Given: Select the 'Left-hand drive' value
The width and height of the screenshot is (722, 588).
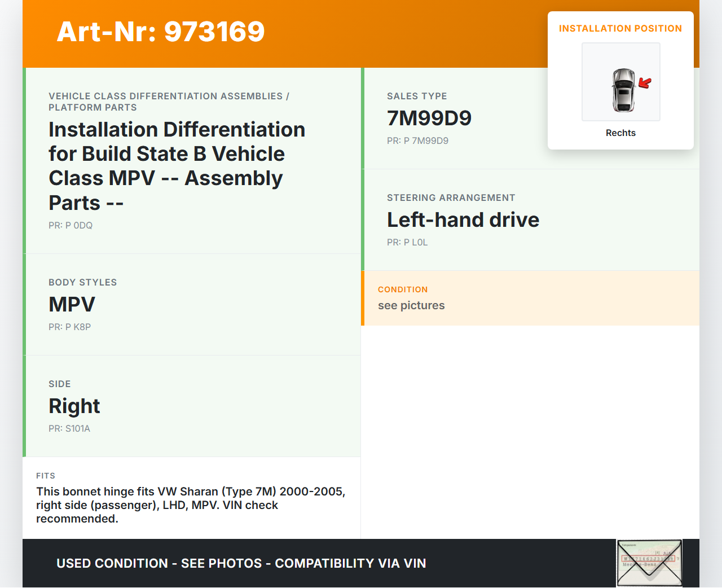Looking at the screenshot, I should coord(463,220).
